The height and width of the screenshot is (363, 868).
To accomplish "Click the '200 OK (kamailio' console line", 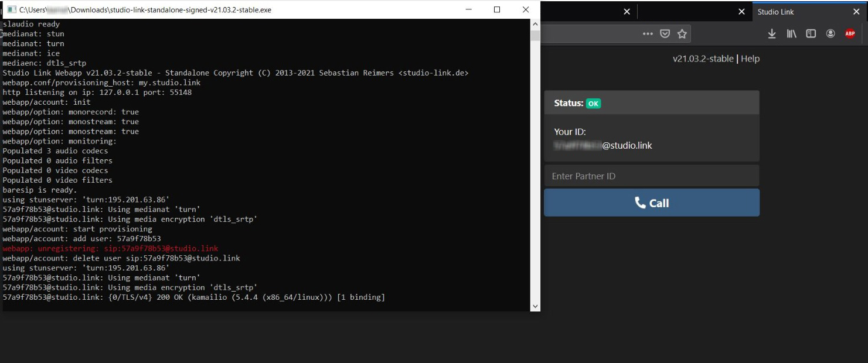I will coord(193,297).
